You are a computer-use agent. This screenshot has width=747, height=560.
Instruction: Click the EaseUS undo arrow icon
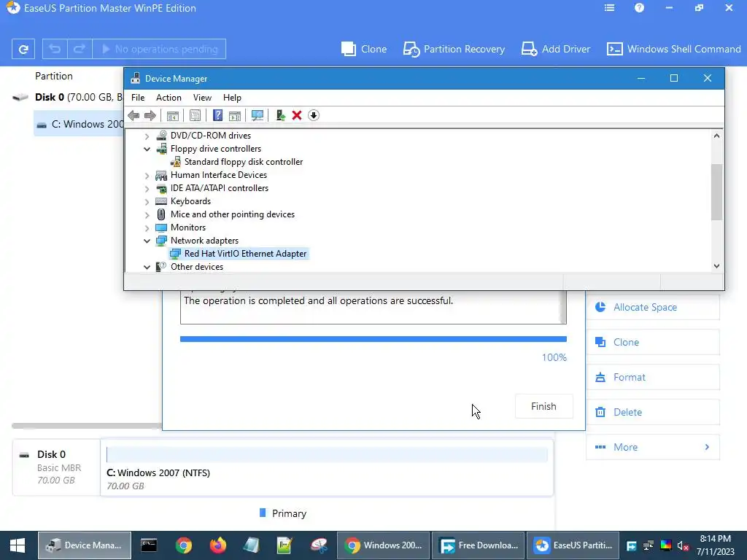pos(55,49)
